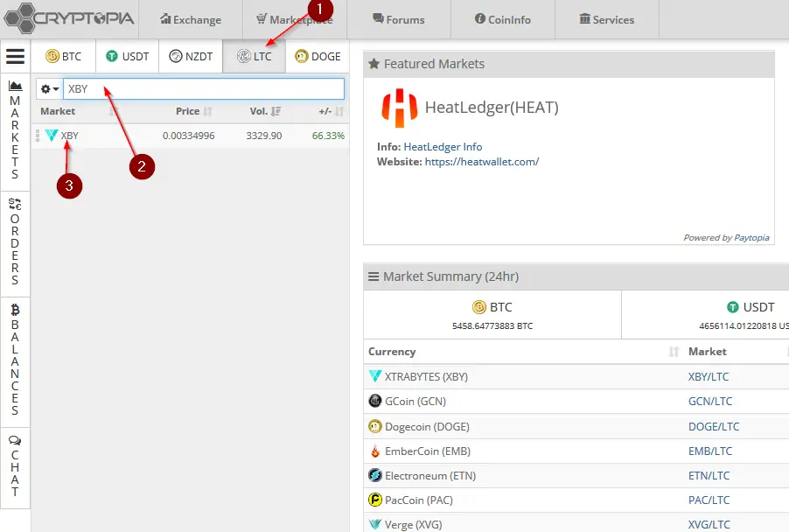The image size is (789, 532).
Task: Click the Featured Markets star icon
Action: point(374,64)
